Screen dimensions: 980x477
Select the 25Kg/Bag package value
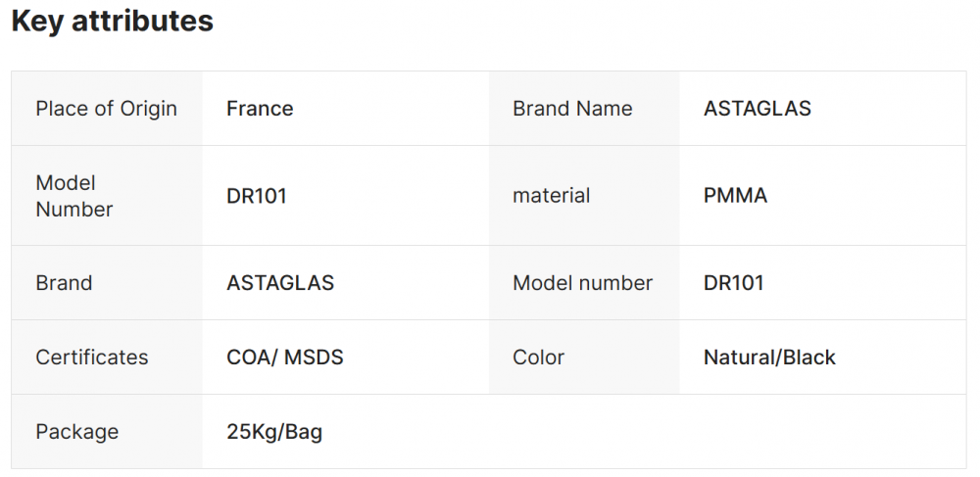tap(274, 432)
